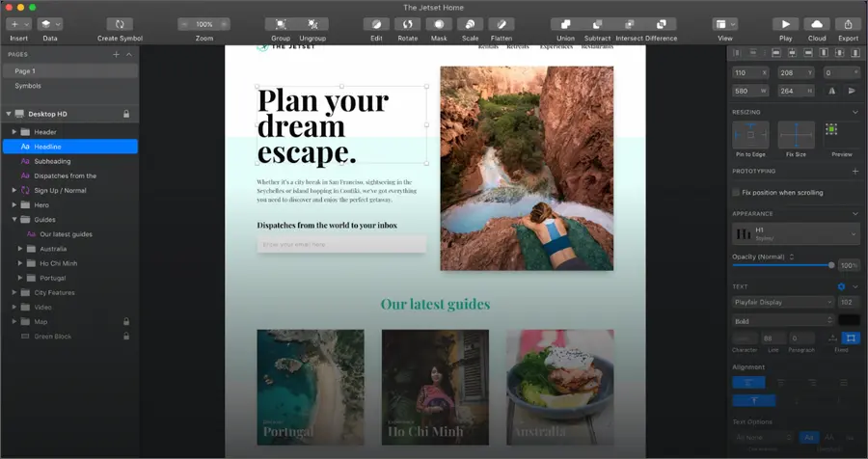Click the Flatten toolbar icon
Viewport: 868px width, 459px height.
[501, 24]
